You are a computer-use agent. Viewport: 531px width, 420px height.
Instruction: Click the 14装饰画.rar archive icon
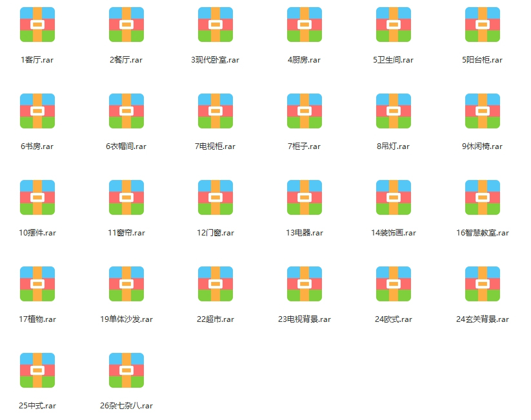click(394, 197)
